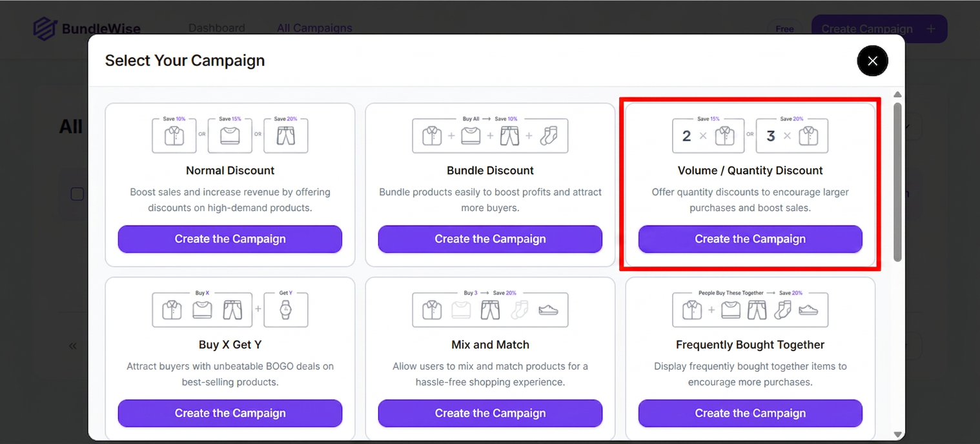Viewport: 980px width, 444px height.
Task: Open the All Campaigns tab in background page
Action: coord(314,28)
